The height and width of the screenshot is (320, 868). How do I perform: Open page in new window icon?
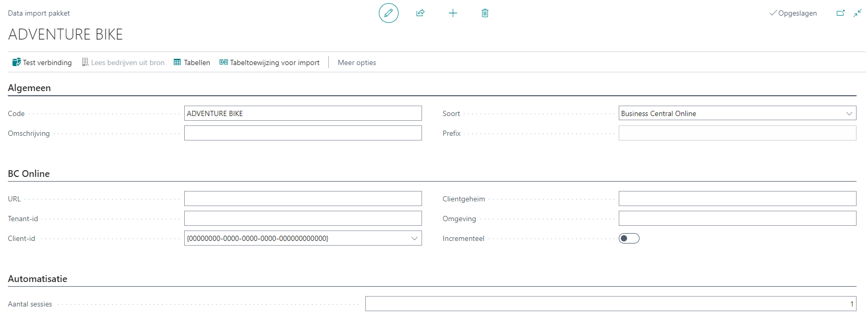coord(840,13)
